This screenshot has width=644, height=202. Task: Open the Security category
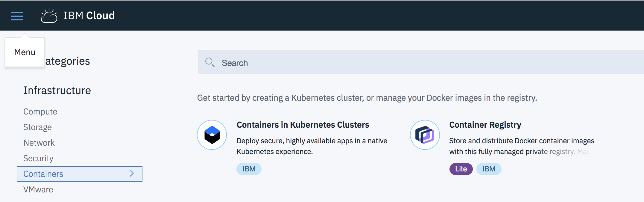tap(38, 158)
